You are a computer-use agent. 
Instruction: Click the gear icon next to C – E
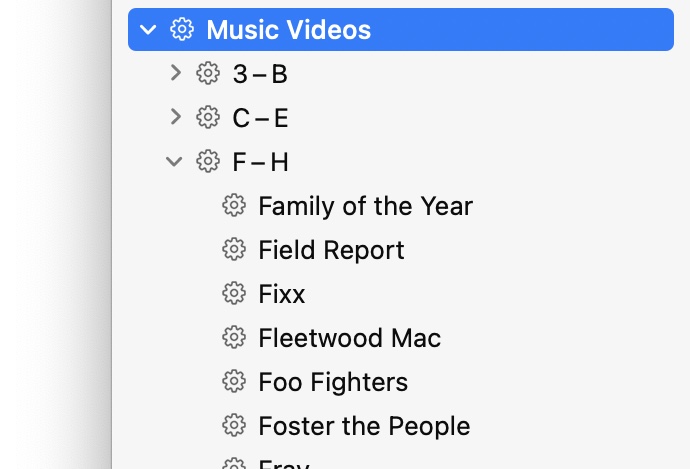pos(207,118)
